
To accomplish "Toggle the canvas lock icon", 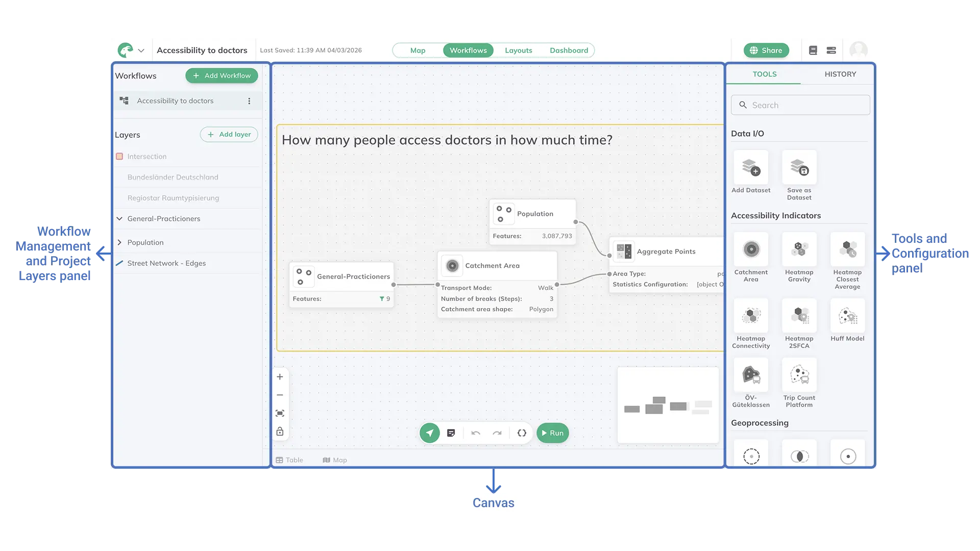I will (x=280, y=431).
